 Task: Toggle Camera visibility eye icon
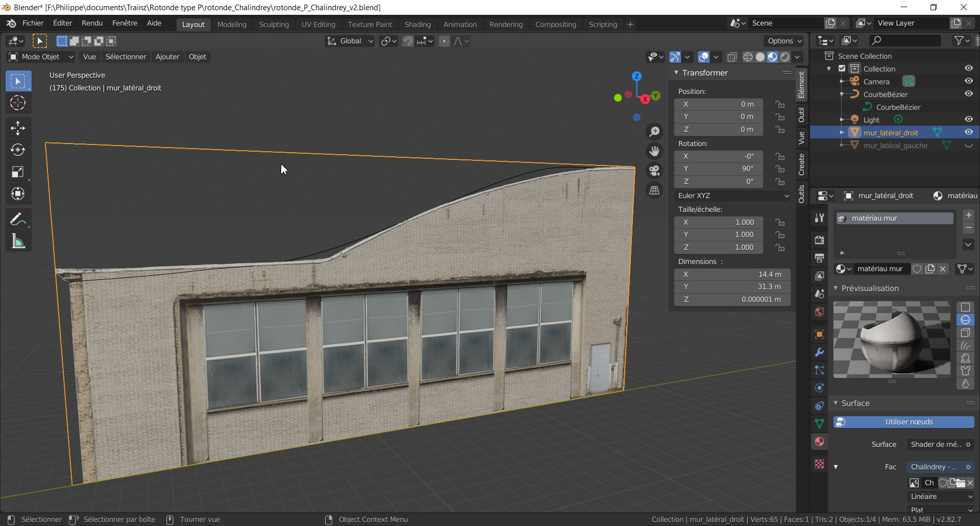(x=968, y=81)
